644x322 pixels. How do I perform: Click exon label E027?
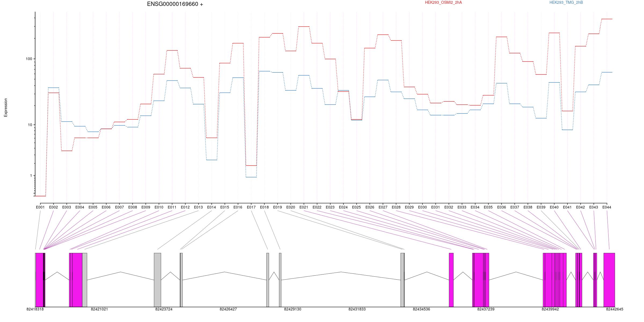click(x=383, y=207)
